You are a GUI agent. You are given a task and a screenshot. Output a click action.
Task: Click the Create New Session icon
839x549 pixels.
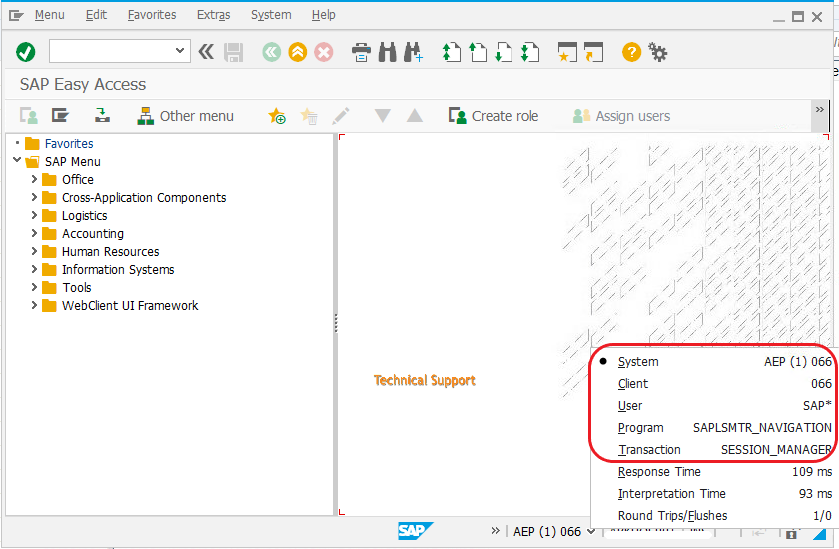(x=567, y=52)
